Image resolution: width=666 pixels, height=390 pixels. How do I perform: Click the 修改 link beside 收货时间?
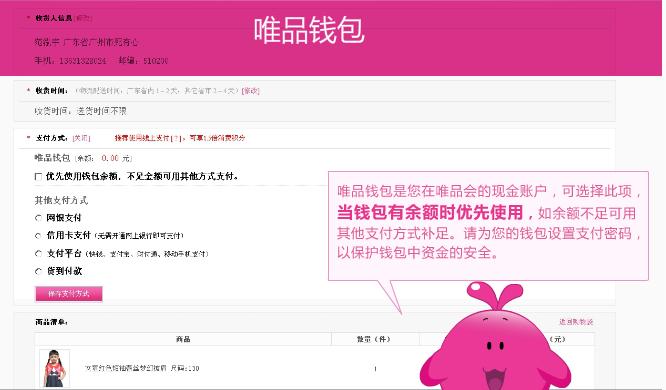point(250,90)
